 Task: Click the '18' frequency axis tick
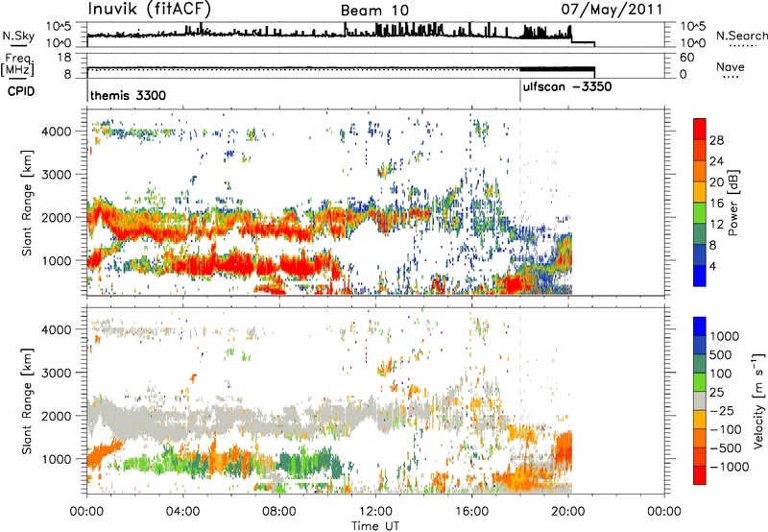63,58
